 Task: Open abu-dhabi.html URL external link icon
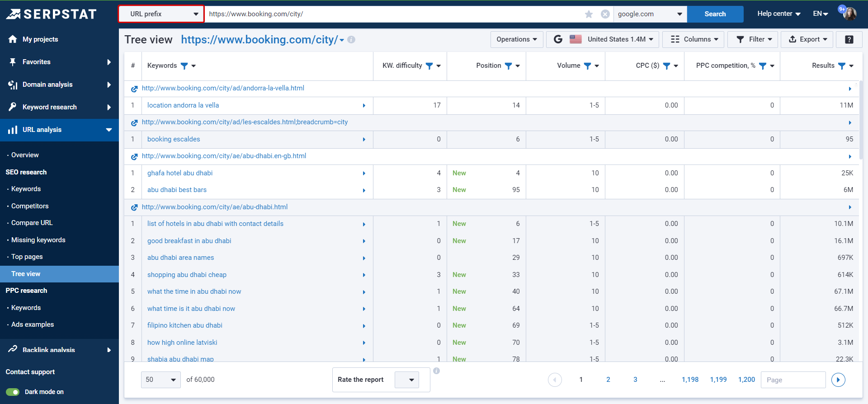click(x=134, y=207)
